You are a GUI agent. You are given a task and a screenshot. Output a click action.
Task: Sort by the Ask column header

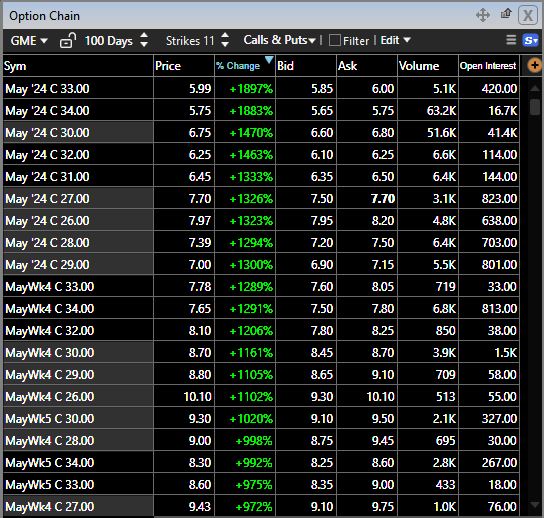(367, 66)
